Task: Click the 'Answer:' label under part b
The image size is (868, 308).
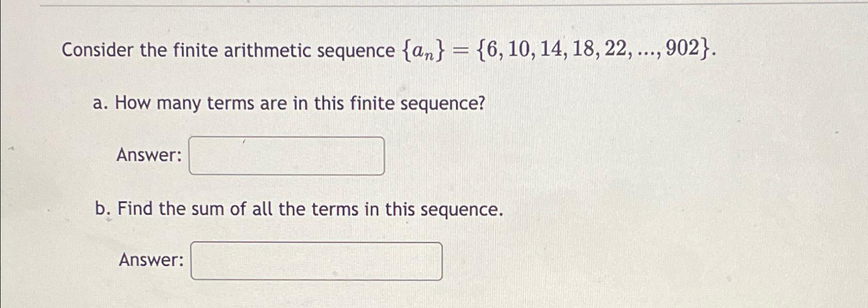Action: coord(151,260)
